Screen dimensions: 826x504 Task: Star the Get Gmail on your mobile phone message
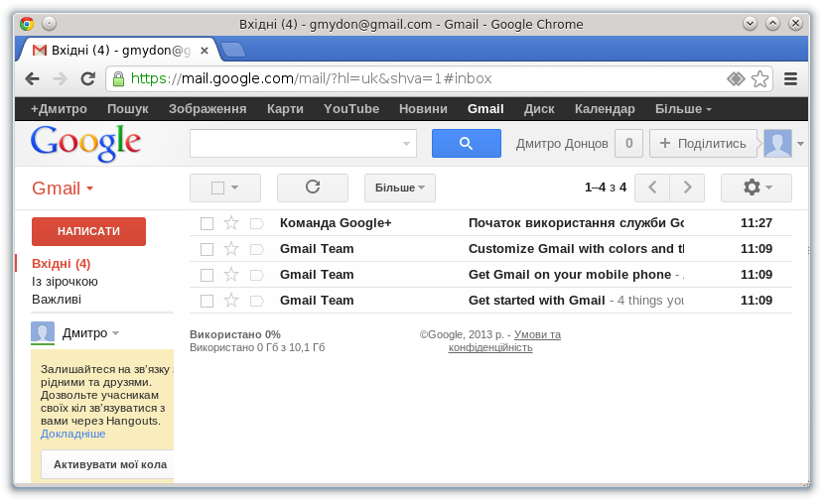pos(231,275)
